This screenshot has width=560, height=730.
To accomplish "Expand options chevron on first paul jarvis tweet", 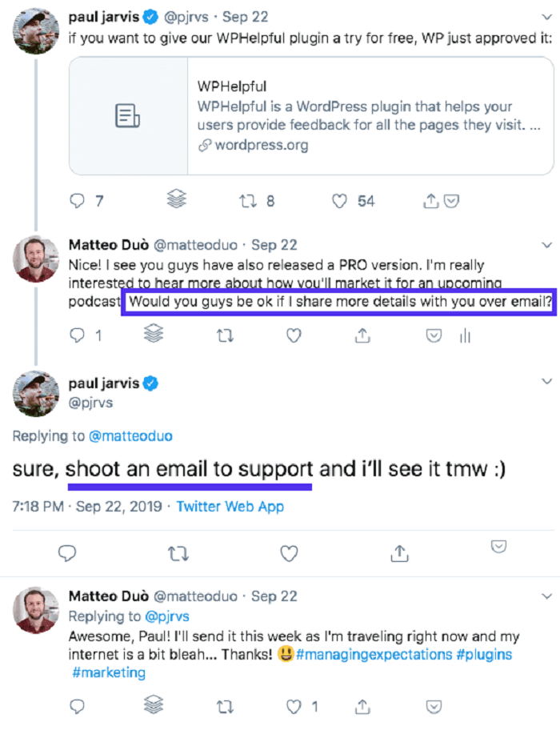I will coord(547,18).
